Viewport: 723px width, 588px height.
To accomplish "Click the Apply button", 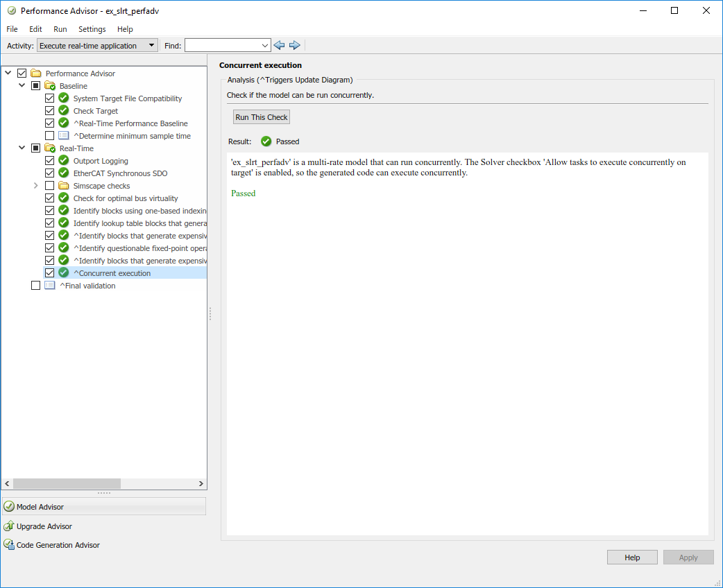I will click(688, 557).
